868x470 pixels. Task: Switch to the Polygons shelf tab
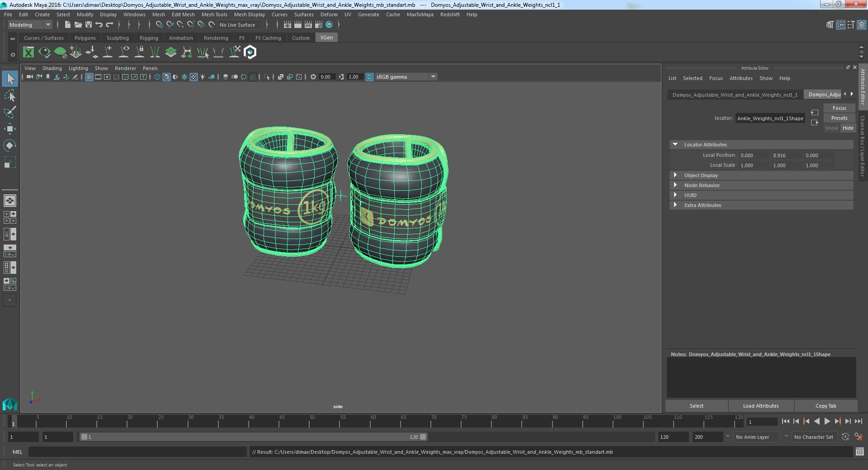85,38
